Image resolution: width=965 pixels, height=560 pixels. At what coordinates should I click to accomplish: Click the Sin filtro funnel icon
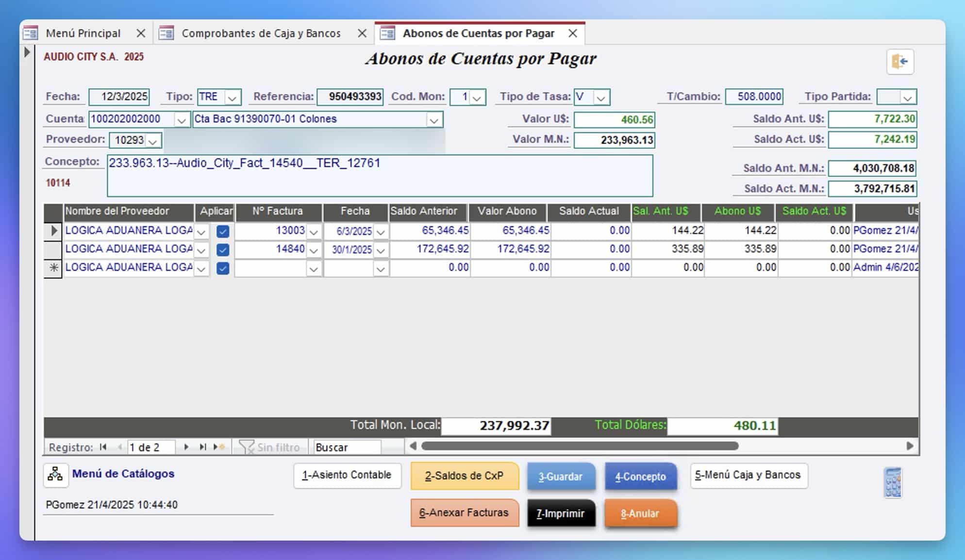click(247, 447)
